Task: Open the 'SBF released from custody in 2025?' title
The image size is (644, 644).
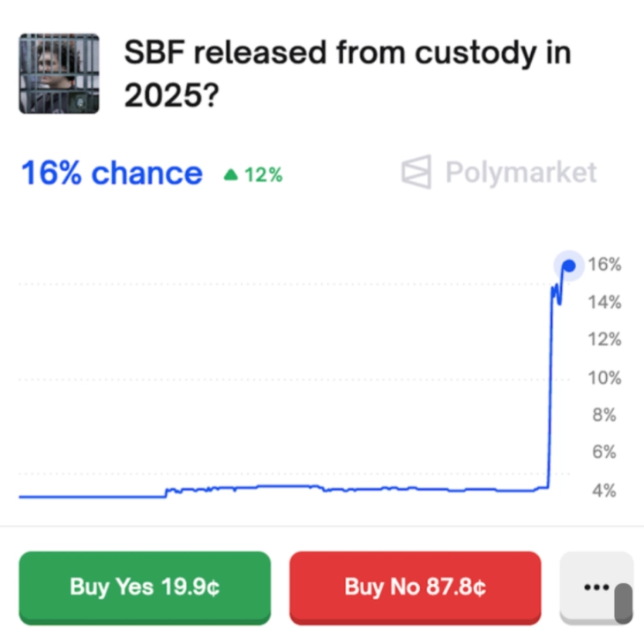Action: [x=347, y=74]
